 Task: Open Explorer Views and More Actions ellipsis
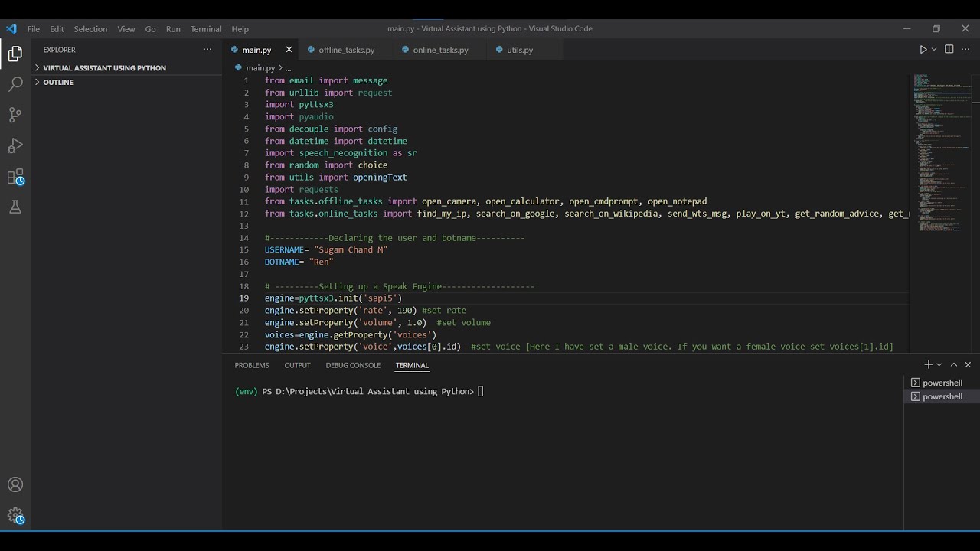point(207,50)
